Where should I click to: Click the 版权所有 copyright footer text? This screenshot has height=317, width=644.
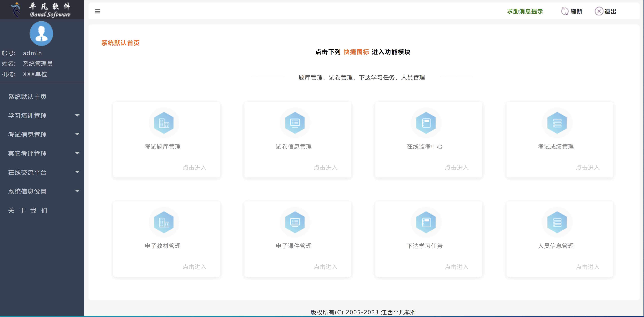tap(364, 312)
